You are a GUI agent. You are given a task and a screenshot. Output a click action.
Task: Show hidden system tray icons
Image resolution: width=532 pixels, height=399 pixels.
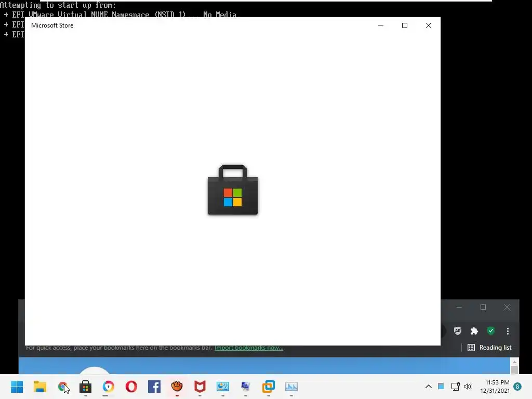coord(429,387)
